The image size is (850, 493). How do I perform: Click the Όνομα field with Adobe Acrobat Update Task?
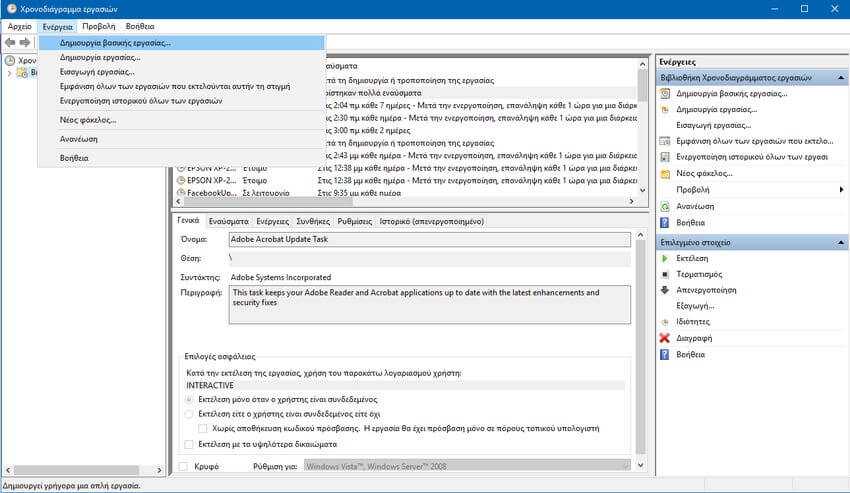coord(430,239)
